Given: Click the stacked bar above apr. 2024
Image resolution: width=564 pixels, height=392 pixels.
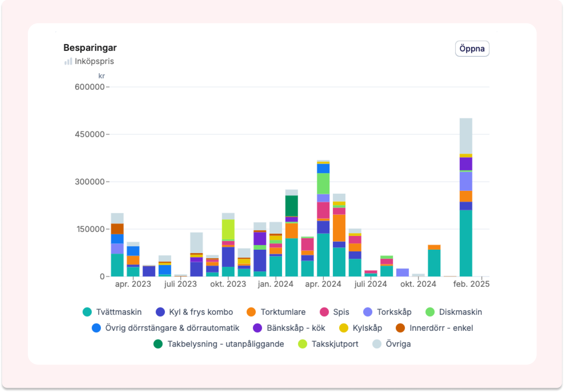Looking at the screenshot, I should point(323,218).
